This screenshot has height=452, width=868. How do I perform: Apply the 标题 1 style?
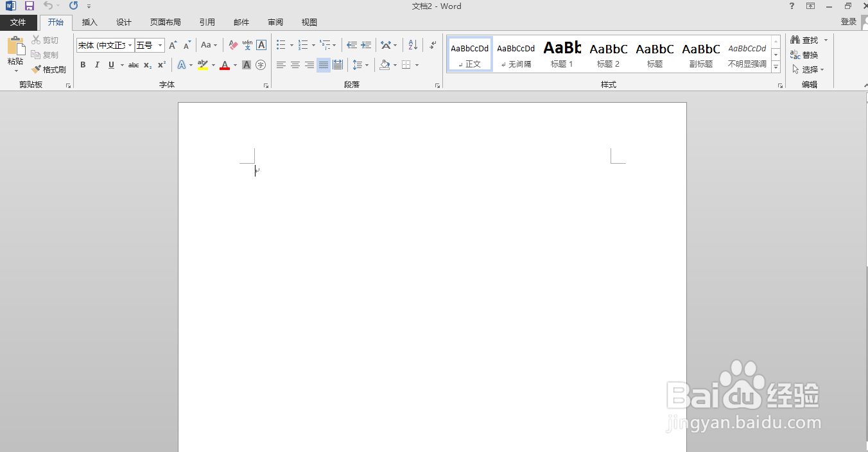(x=562, y=54)
